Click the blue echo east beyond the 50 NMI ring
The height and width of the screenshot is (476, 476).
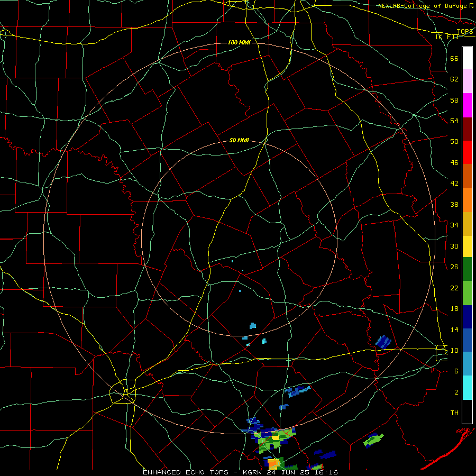click(x=383, y=342)
